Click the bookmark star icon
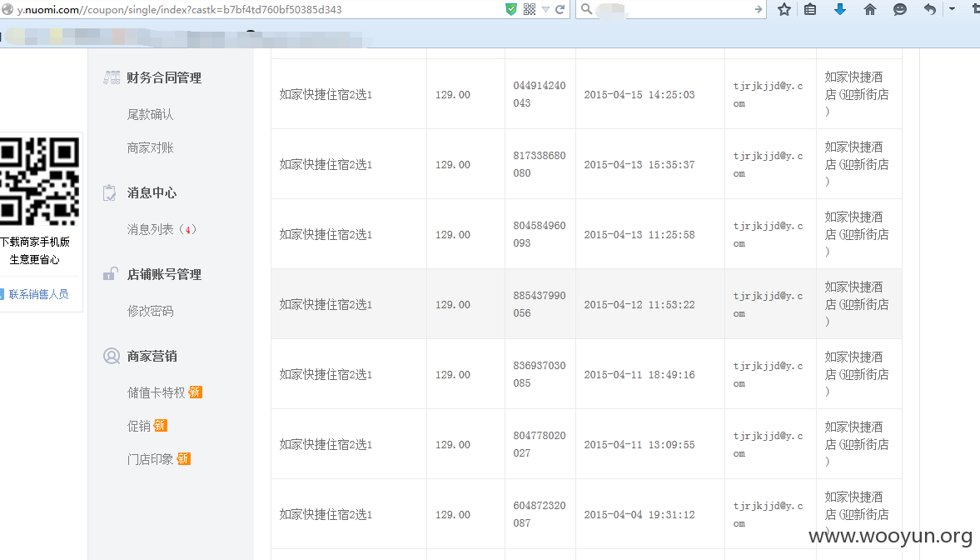The width and height of the screenshot is (980, 560). coord(784,9)
